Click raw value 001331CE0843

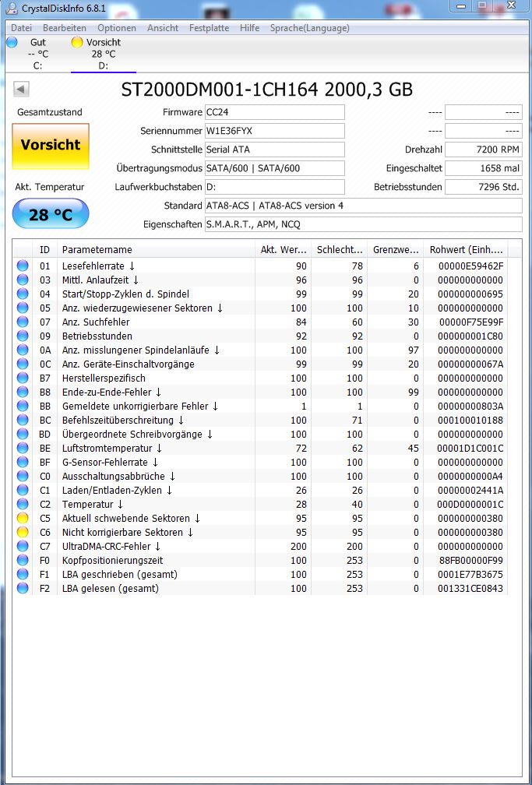tap(470, 588)
